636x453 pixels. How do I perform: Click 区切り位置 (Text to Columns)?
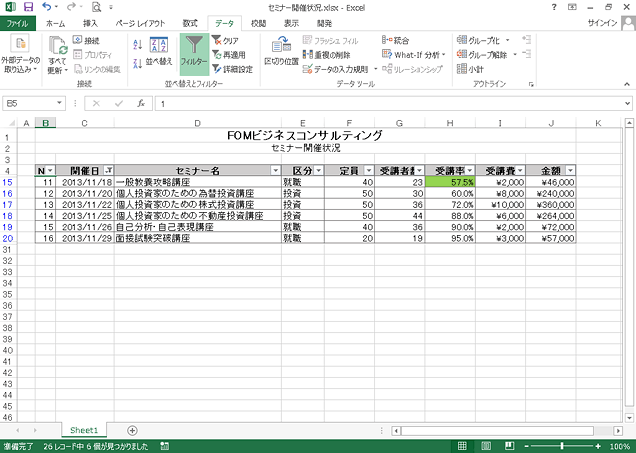point(281,51)
